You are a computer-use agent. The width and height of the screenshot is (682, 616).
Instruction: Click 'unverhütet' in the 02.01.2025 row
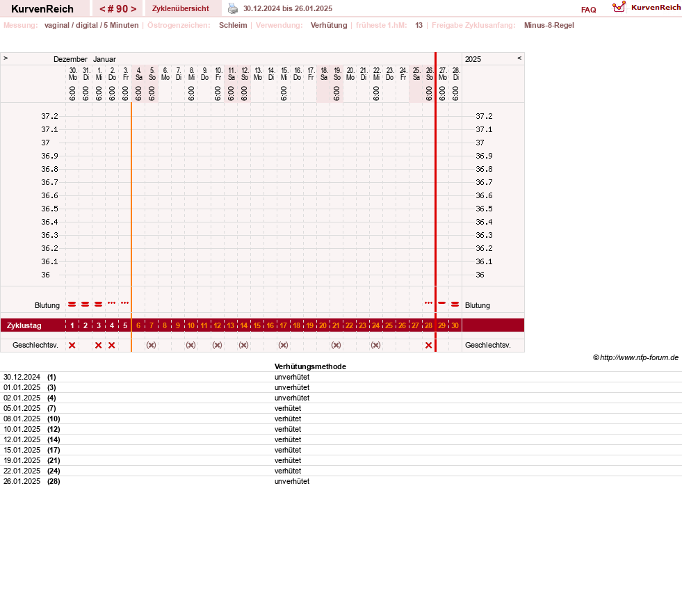[292, 398]
